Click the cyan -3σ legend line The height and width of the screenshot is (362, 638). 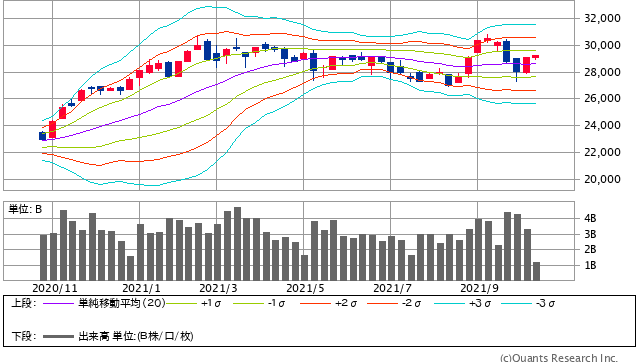(x=516, y=303)
